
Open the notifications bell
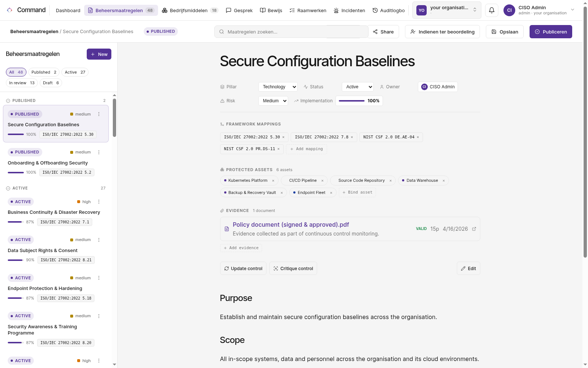pos(492,10)
